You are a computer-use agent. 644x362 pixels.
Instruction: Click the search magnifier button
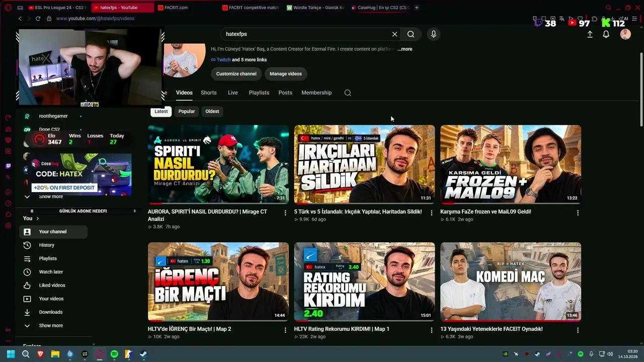(x=411, y=34)
